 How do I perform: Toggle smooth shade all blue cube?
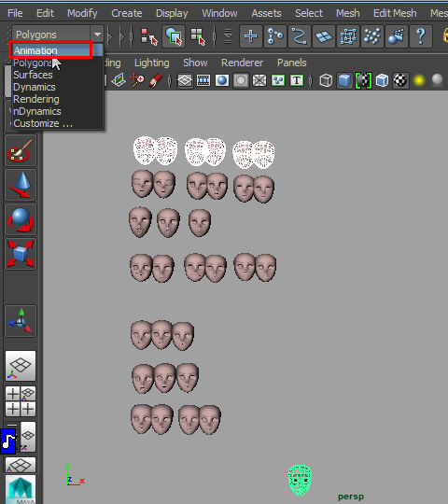[x=344, y=80]
